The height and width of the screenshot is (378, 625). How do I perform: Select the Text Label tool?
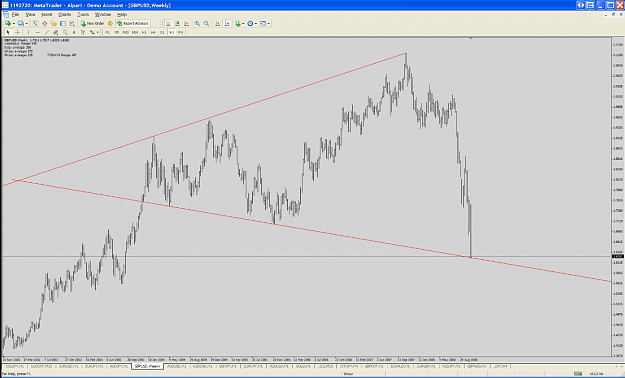[x=83, y=32]
